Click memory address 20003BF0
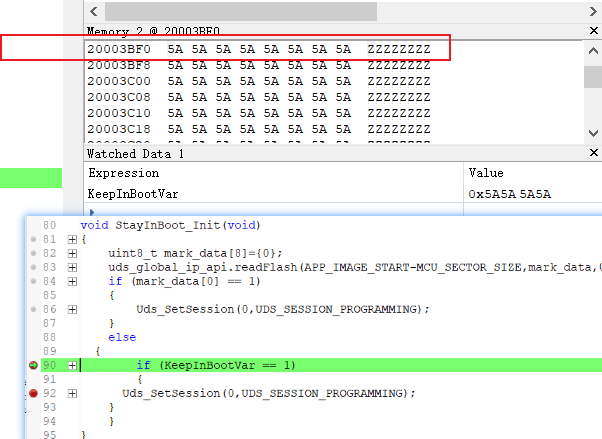This screenshot has height=439, width=602. click(119, 49)
